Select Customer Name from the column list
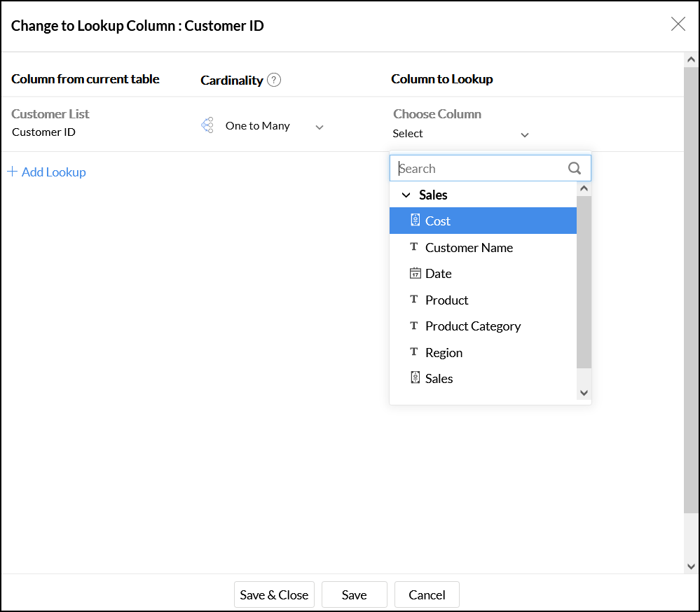This screenshot has width=700, height=612. pyautogui.click(x=469, y=247)
